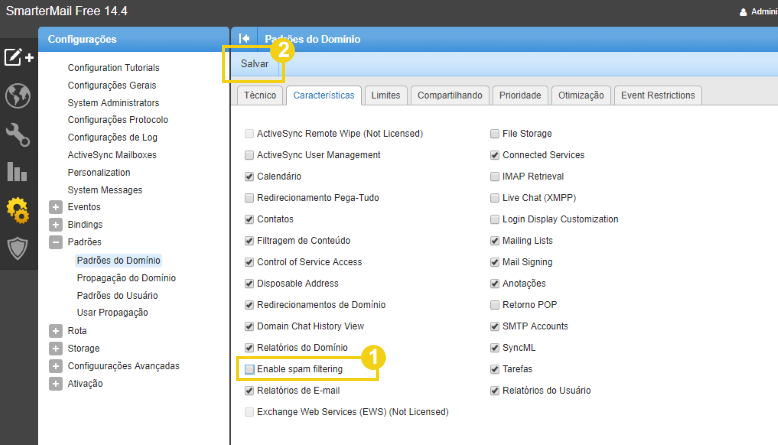Select Padrões do Domínio

coord(119,260)
